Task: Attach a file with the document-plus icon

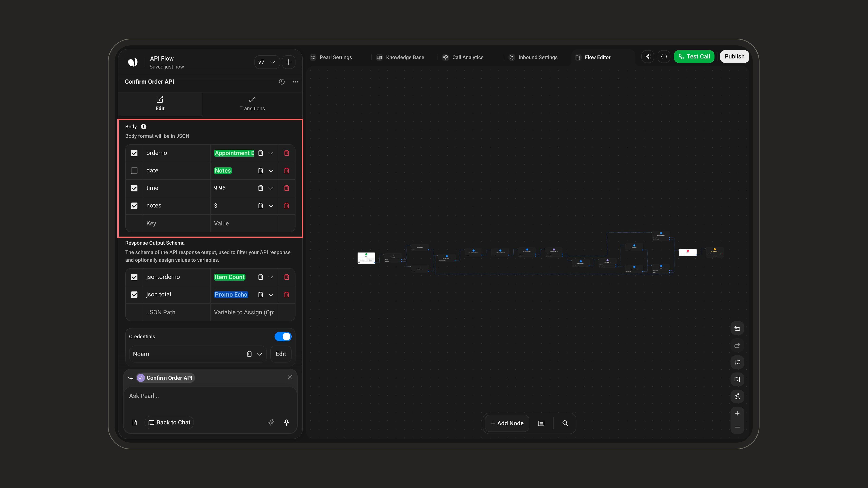Action: pyautogui.click(x=134, y=423)
